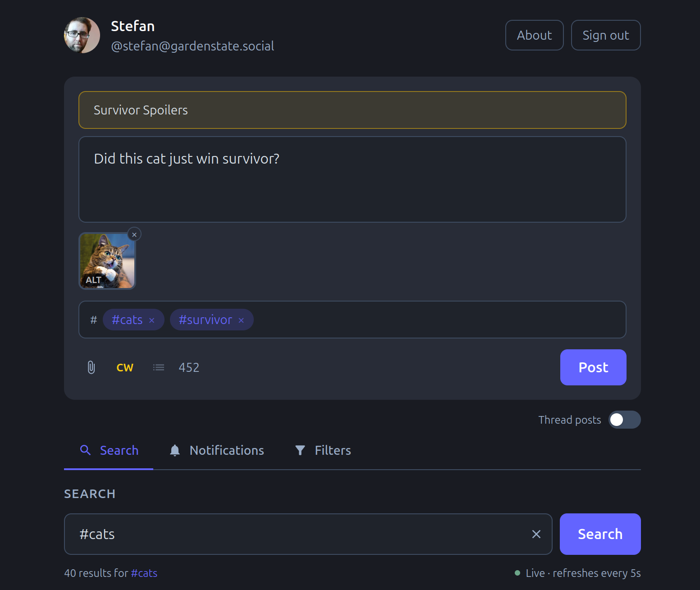Publish the post with the Post button
The image size is (700, 590).
tap(593, 367)
